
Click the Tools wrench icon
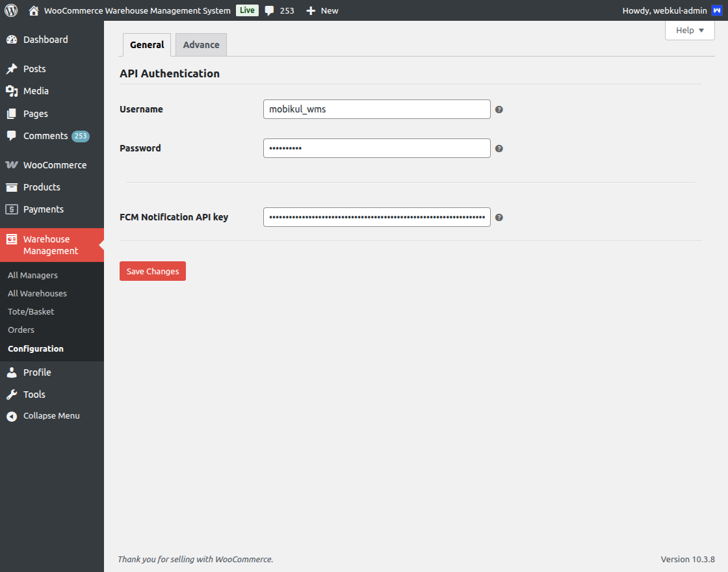(x=12, y=395)
